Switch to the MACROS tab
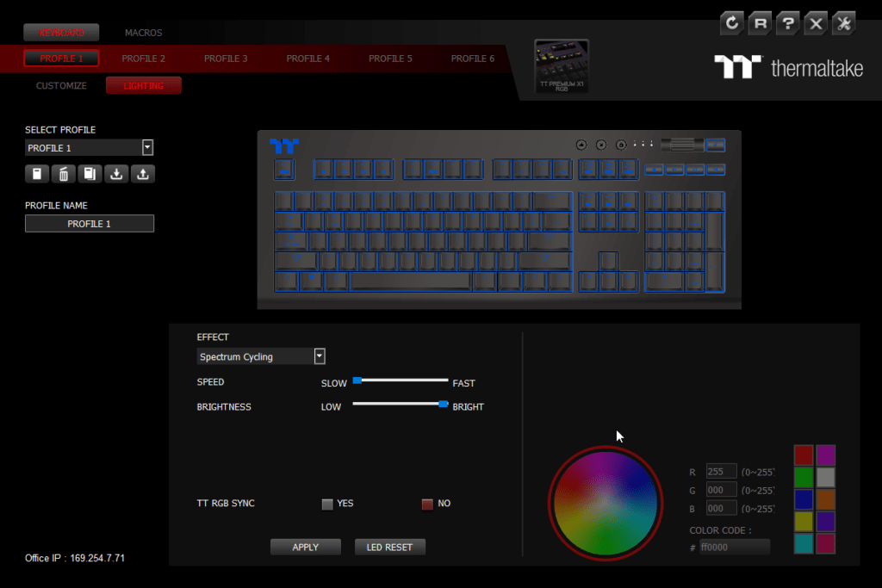 coord(143,33)
